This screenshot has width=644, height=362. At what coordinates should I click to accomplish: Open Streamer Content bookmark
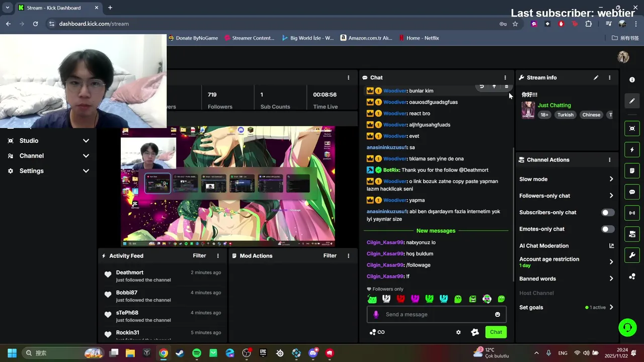click(x=250, y=38)
